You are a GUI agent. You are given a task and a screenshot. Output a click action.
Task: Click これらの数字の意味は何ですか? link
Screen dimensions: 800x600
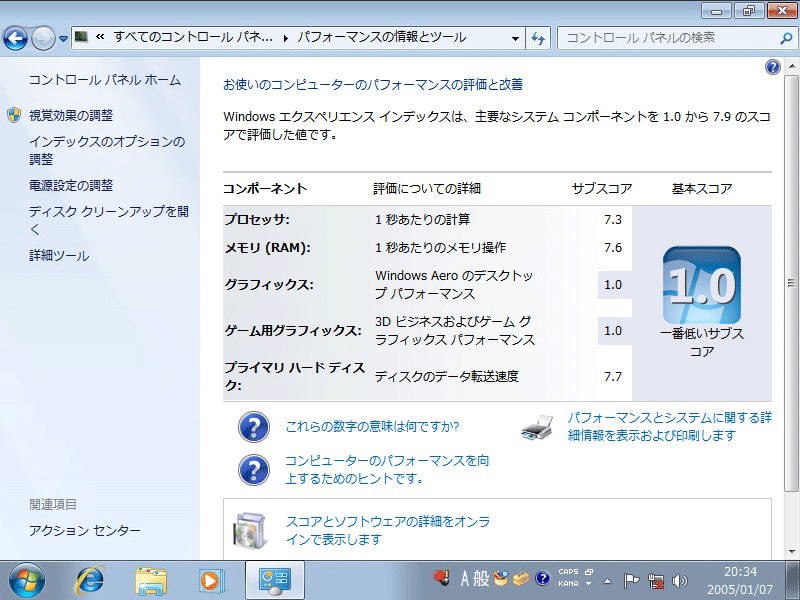tap(372, 427)
